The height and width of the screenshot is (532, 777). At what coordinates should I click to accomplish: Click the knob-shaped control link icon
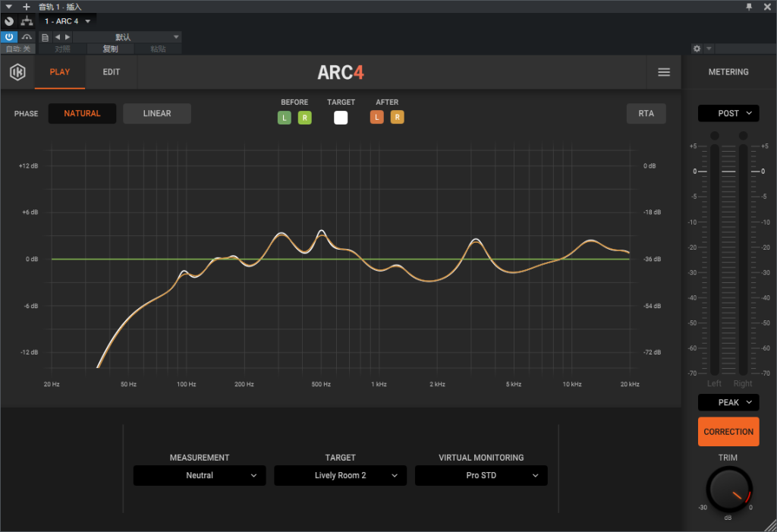(x=9, y=21)
